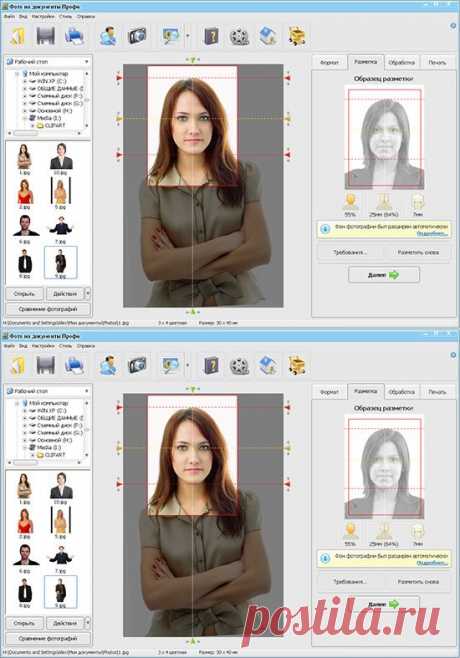460x658 pixels.
Task: Switch to the Печать tab in bottom window
Action: click(x=437, y=392)
